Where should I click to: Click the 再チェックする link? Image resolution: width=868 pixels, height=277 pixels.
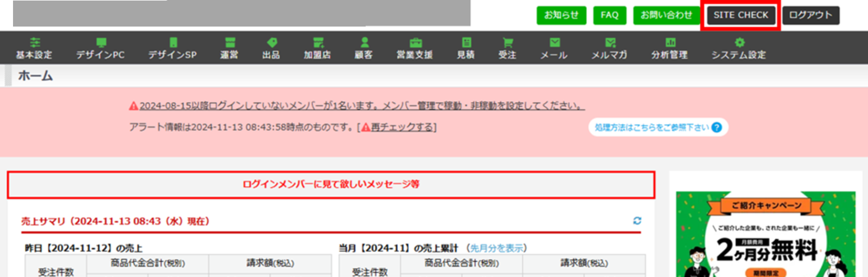point(402,127)
